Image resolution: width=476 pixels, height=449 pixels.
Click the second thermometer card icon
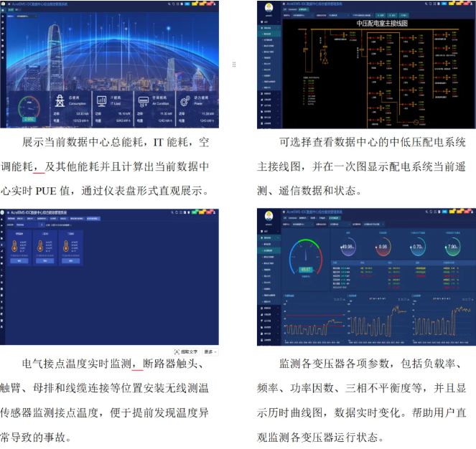[x=39, y=246]
